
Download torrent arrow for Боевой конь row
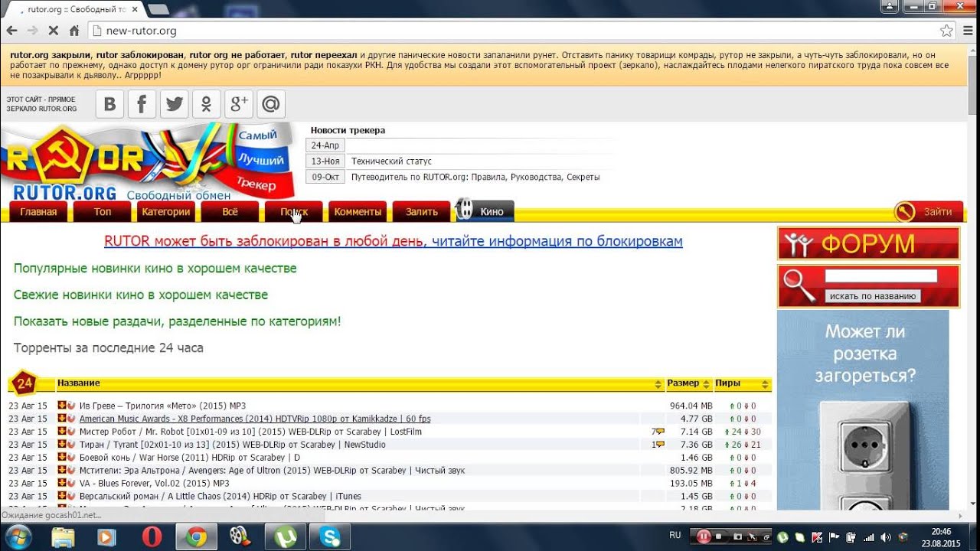[62, 458]
